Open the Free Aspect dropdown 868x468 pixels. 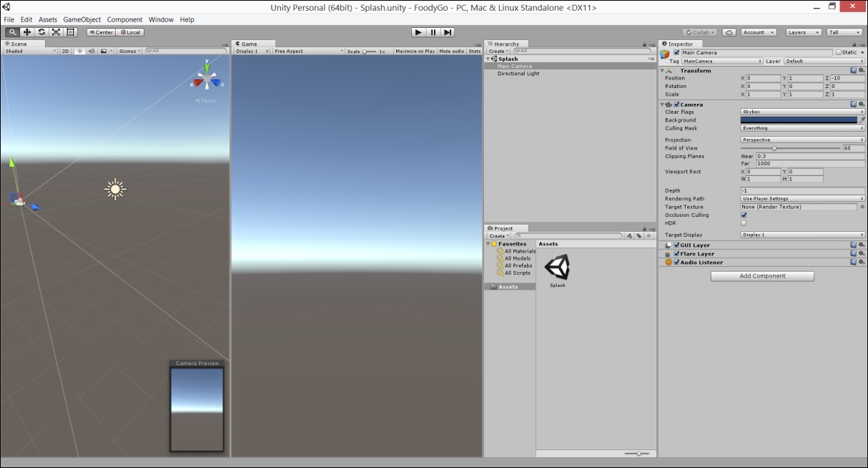tap(308, 51)
